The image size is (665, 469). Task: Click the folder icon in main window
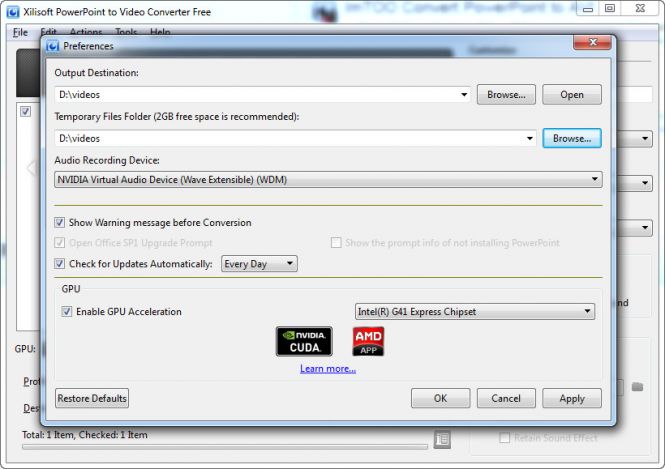637,387
